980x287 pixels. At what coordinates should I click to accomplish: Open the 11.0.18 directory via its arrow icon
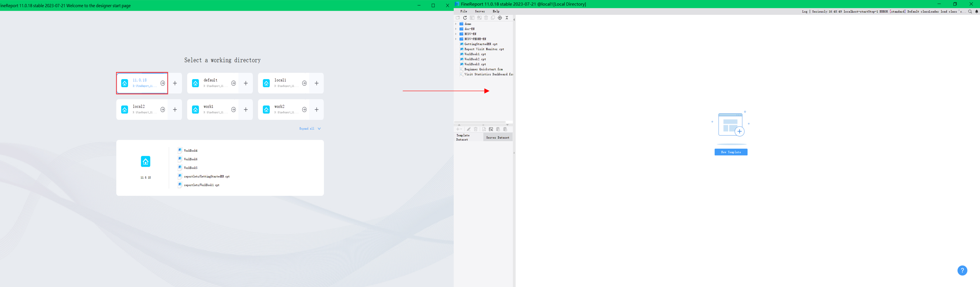coord(163,83)
